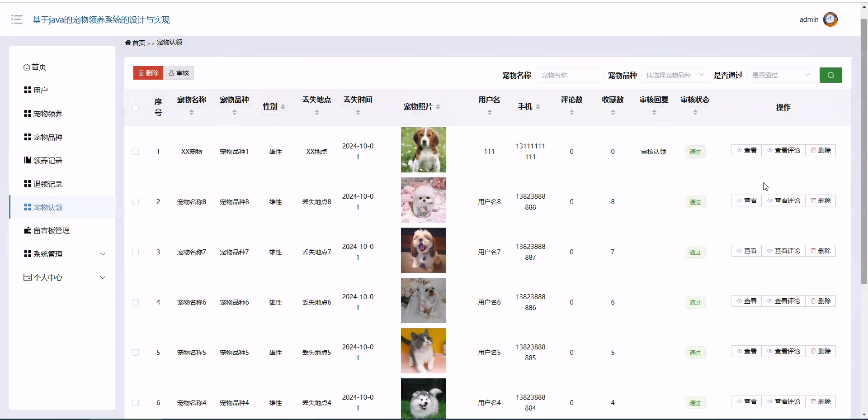
Task: Expand the 个人中心 sidebar menu
Action: coord(62,277)
